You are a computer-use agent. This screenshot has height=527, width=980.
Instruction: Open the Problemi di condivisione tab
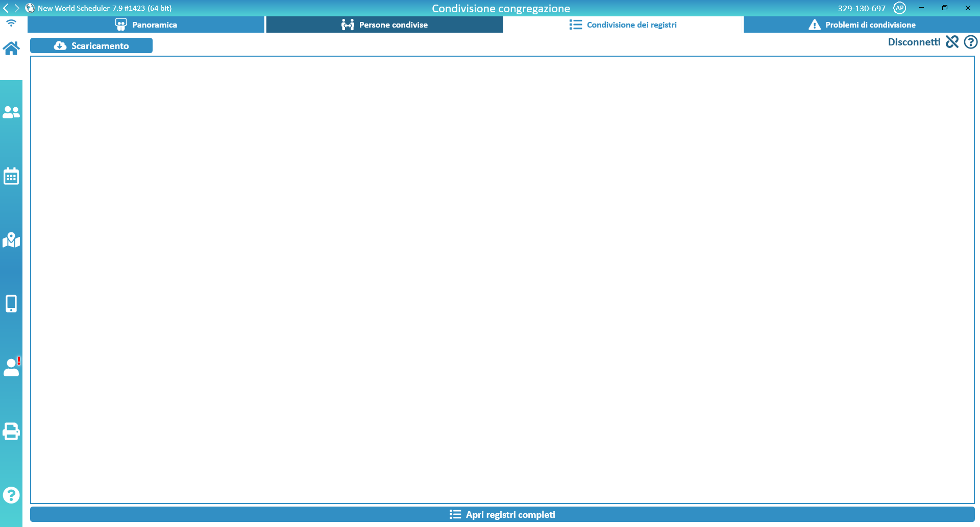coord(862,25)
